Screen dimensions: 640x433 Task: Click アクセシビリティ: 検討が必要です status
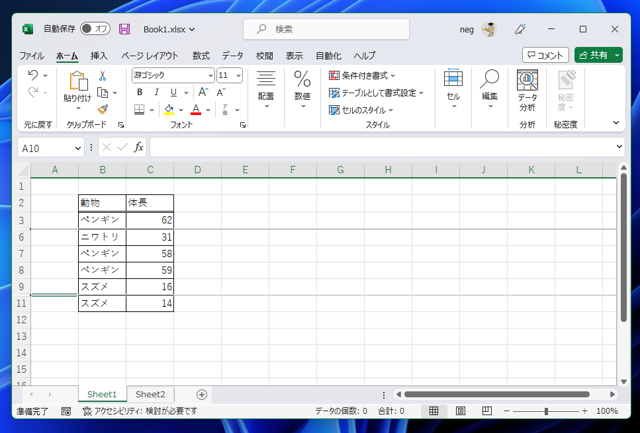click(x=140, y=411)
